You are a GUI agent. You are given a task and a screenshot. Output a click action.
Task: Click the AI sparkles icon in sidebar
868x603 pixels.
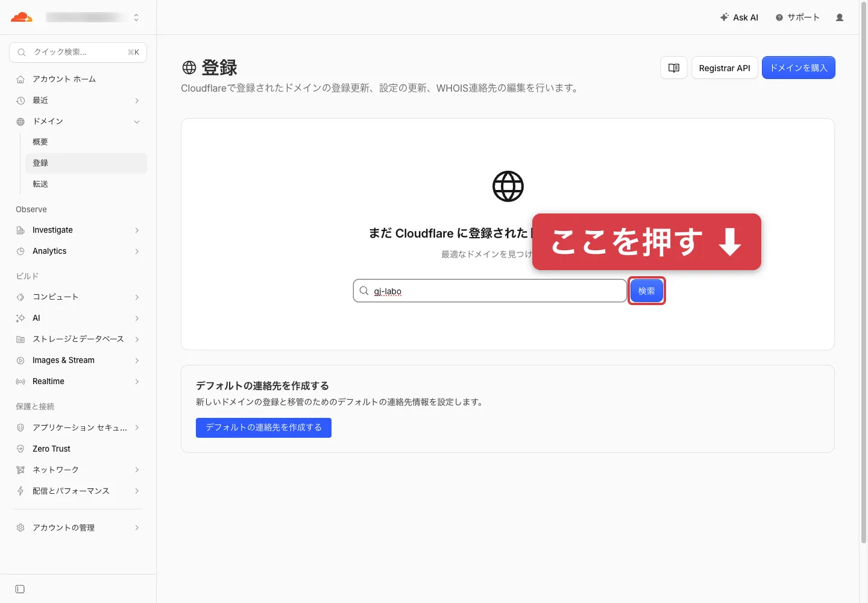[x=20, y=318]
